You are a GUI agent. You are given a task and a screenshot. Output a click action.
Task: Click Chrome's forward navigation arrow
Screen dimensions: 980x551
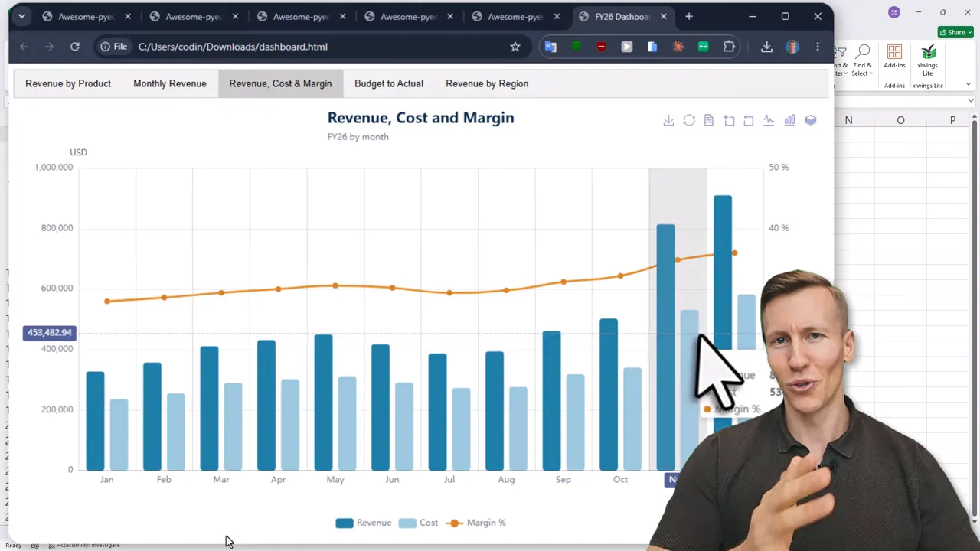click(50, 47)
